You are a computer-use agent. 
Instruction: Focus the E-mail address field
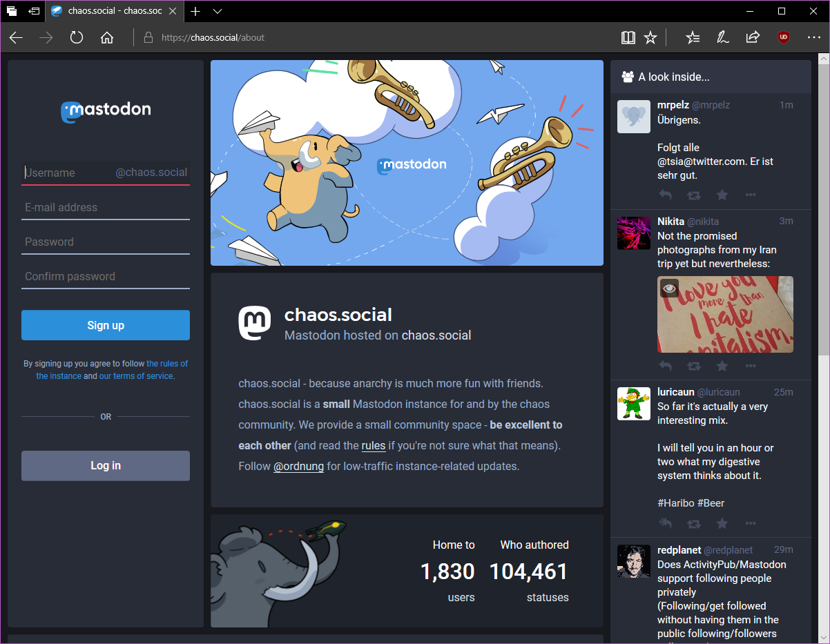pos(106,207)
